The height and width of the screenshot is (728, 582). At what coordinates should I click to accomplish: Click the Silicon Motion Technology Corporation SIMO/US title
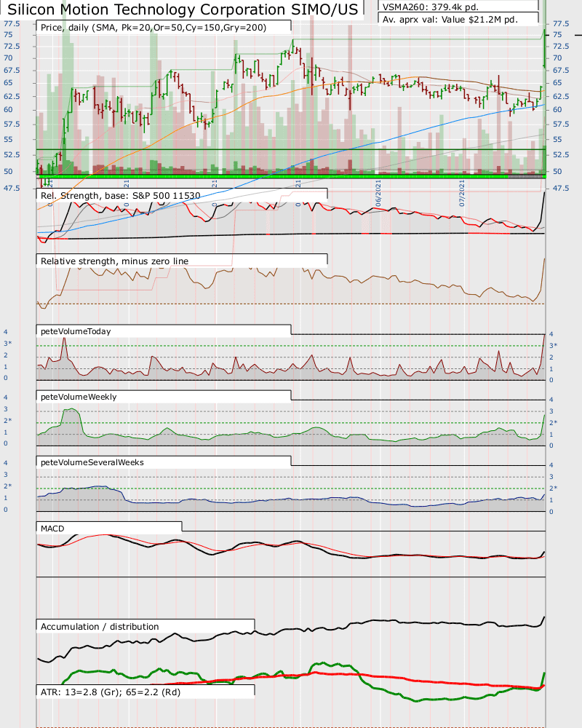pyautogui.click(x=183, y=9)
